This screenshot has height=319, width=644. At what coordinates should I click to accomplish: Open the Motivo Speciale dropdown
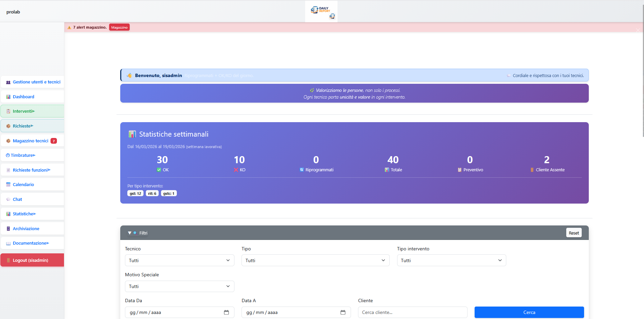coord(180,286)
